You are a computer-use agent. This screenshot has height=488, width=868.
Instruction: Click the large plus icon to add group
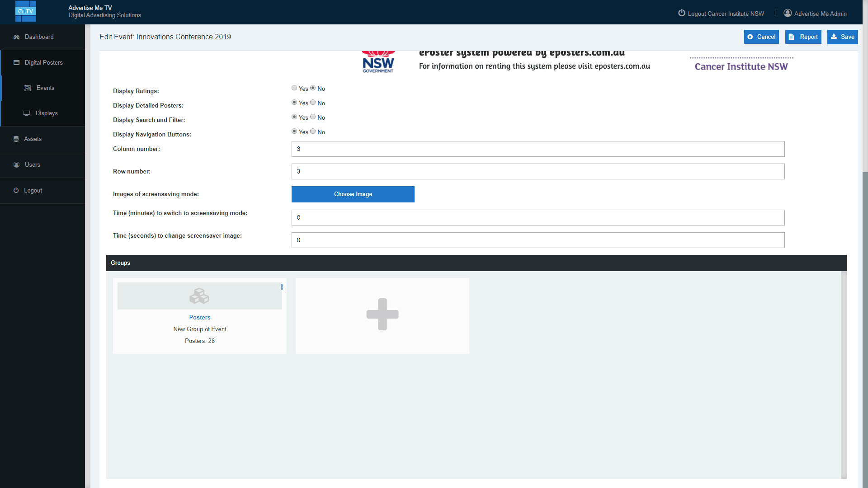tap(382, 314)
